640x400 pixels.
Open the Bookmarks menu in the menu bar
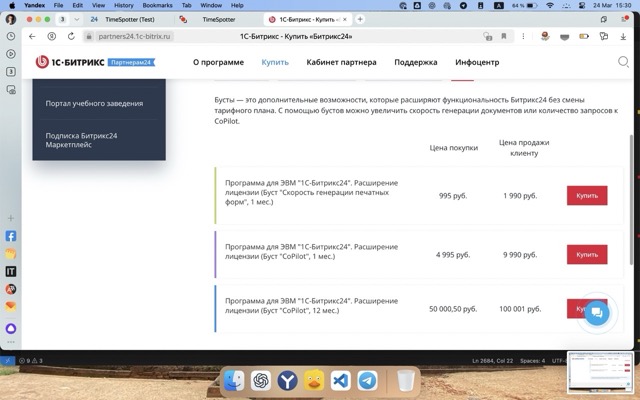pyautogui.click(x=157, y=5)
